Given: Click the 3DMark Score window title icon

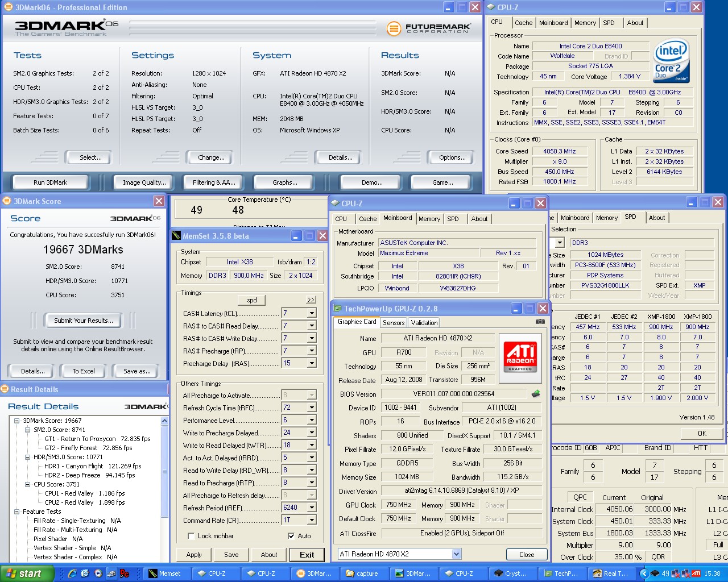Looking at the screenshot, I should tap(7, 201).
